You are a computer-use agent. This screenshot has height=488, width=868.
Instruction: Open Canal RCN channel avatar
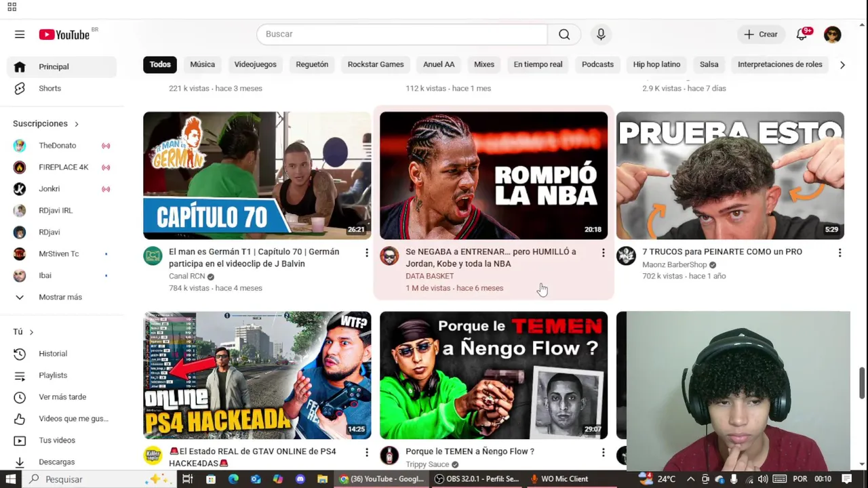[x=153, y=256]
